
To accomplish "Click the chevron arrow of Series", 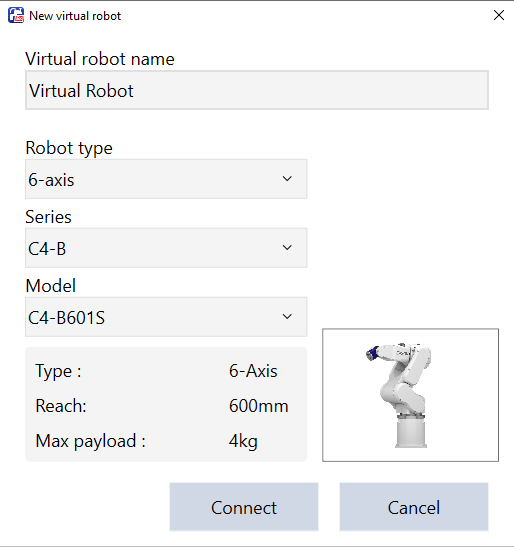I will pyautogui.click(x=287, y=248).
